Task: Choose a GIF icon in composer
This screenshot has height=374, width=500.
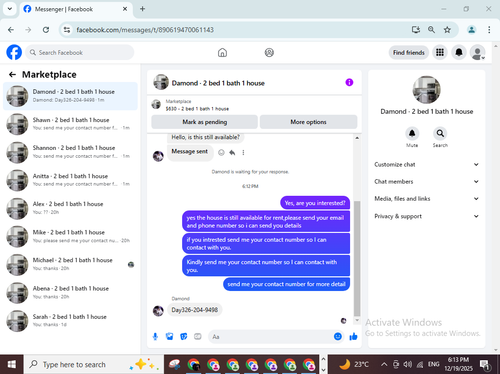Action: (198, 337)
